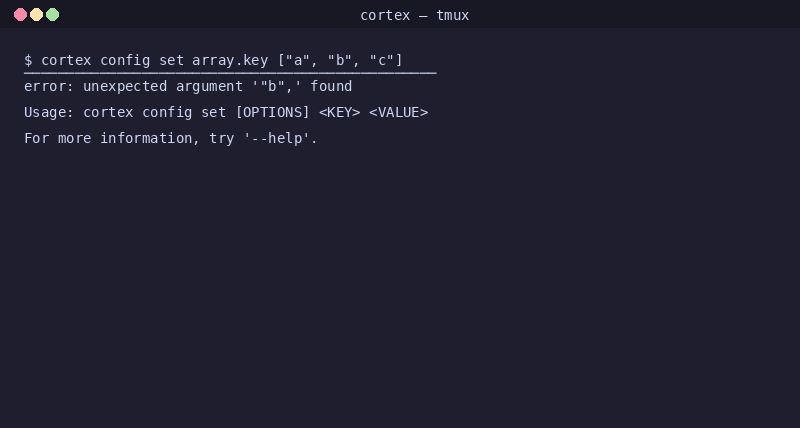Close the window with the red button
The image size is (800, 428).
[20, 15]
